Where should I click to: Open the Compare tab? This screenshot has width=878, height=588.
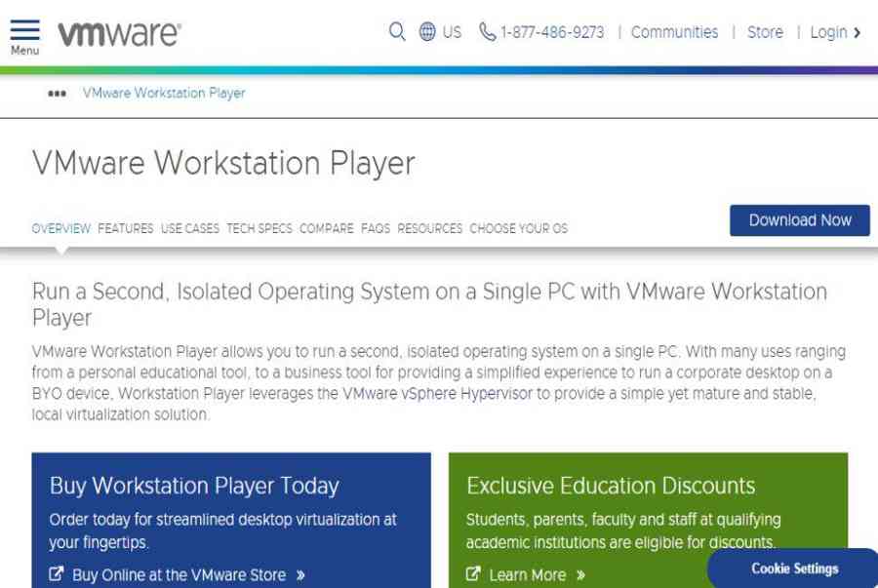(327, 228)
